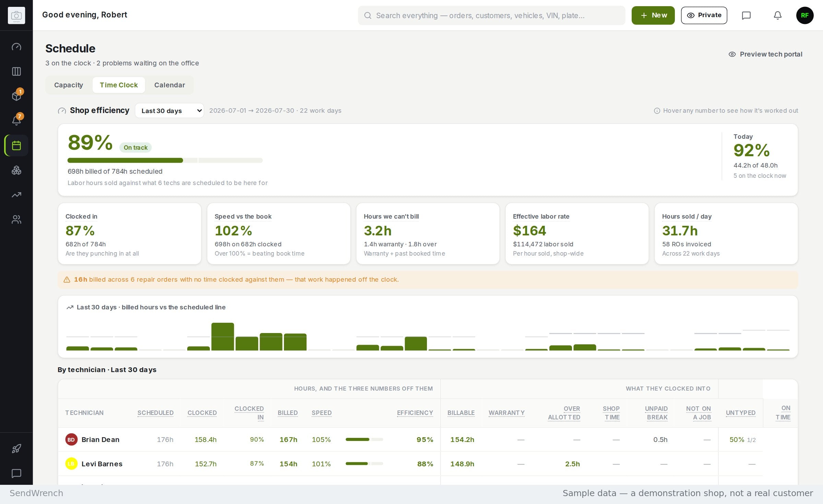Open the customers people icon in sidebar
Viewport: 823px width, 504px height.
click(16, 219)
